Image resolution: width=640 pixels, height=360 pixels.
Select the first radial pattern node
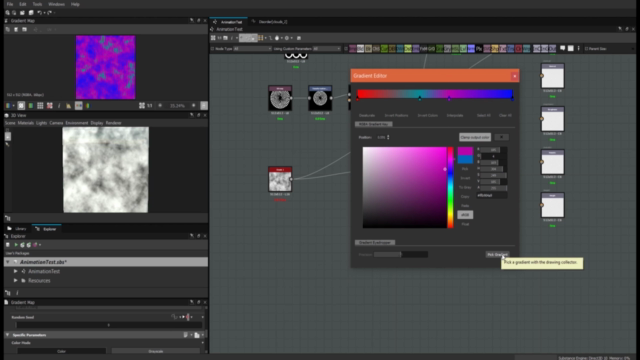(x=280, y=98)
